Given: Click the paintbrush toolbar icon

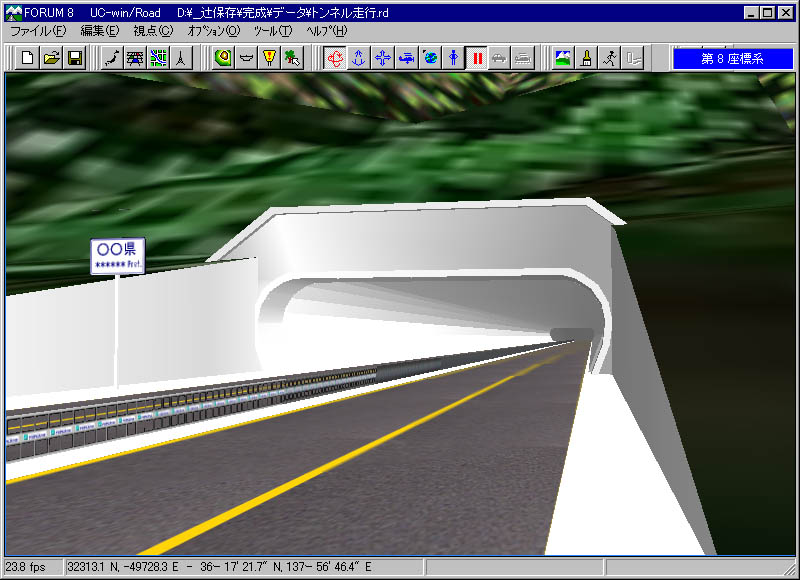Looking at the screenshot, I should [588, 58].
